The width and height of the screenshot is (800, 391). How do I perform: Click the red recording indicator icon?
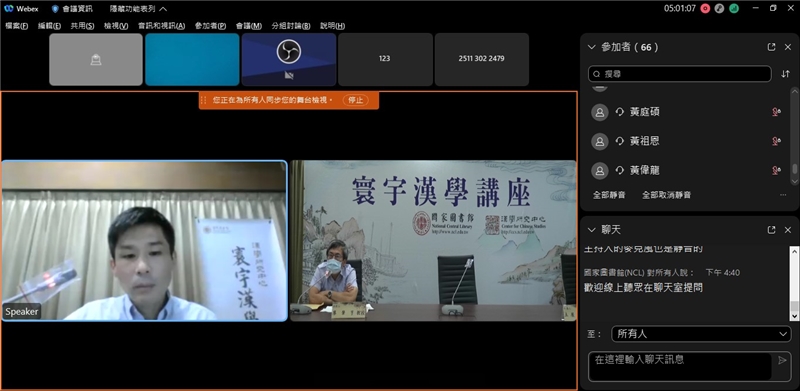click(x=706, y=8)
